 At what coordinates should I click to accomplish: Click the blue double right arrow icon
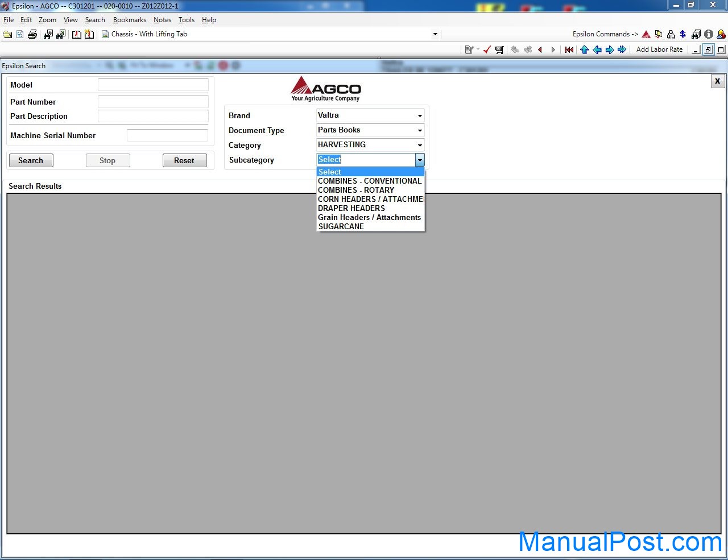tap(622, 49)
